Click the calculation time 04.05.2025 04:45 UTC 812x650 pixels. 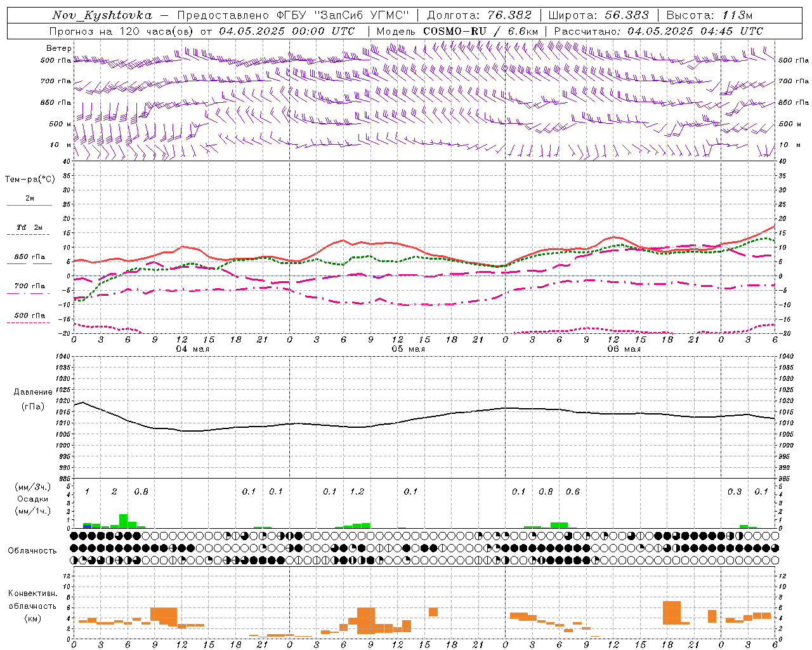[695, 31]
